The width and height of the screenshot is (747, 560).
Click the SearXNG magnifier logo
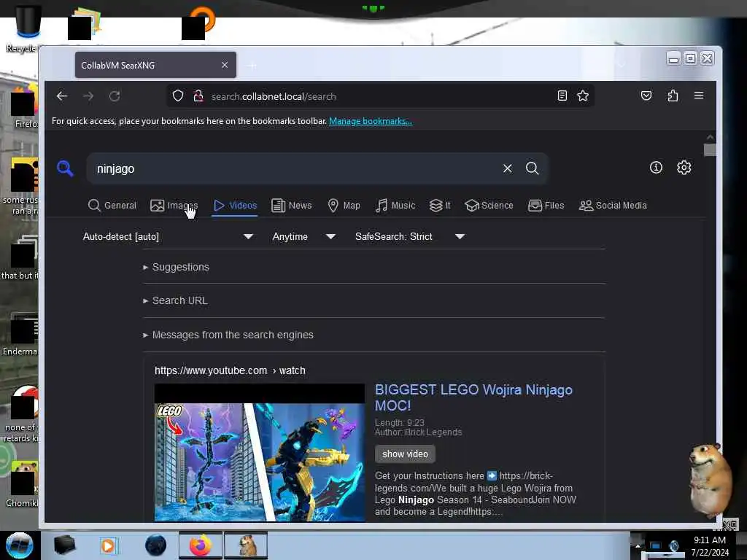click(65, 168)
